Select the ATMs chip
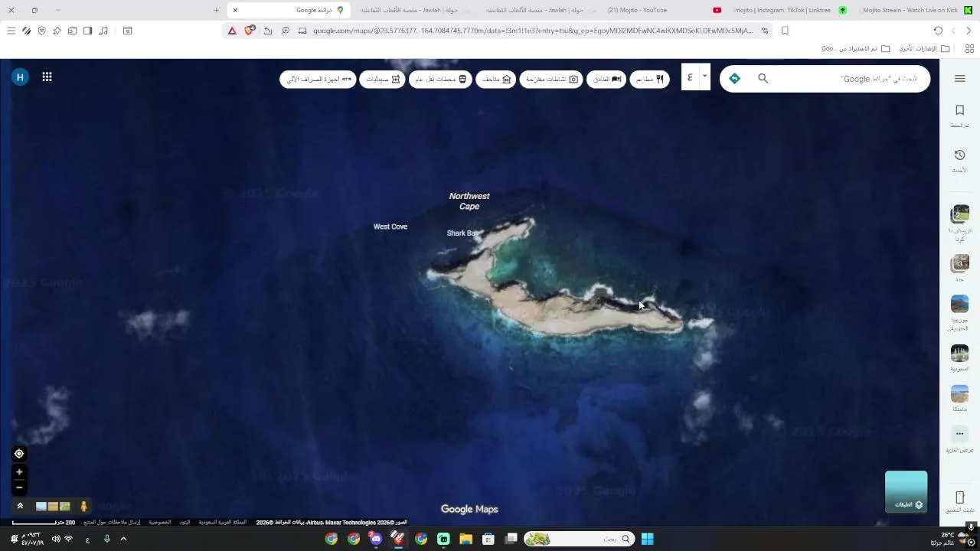The image size is (980, 551). pos(318,79)
